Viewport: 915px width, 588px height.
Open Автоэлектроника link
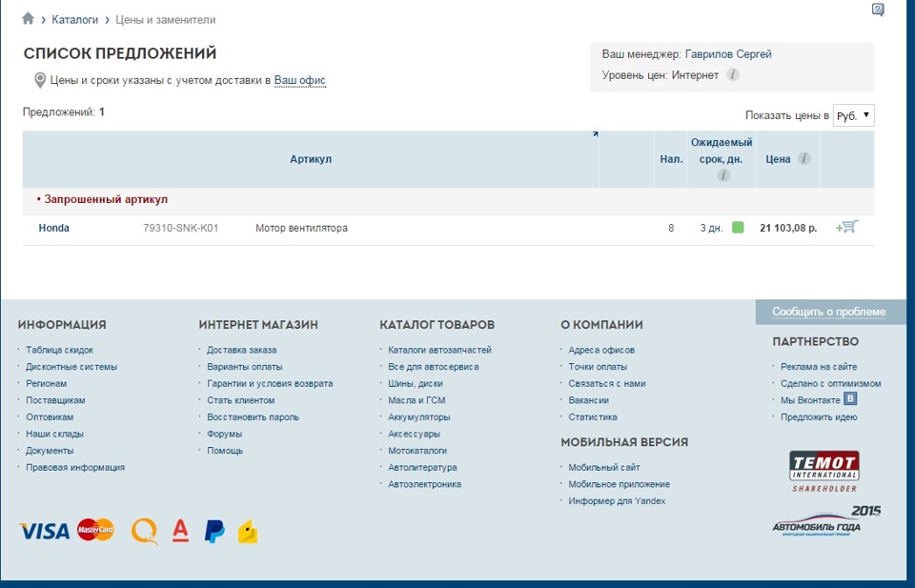coord(424,484)
